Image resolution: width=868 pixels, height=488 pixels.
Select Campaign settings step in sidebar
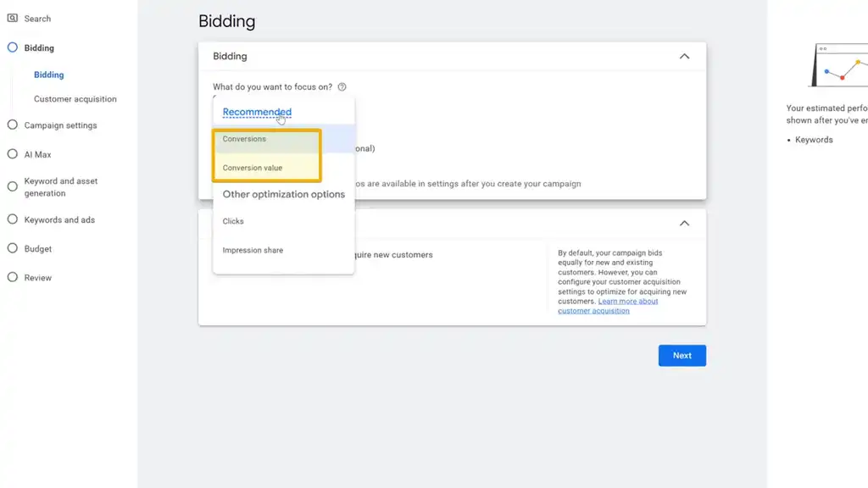(60, 125)
